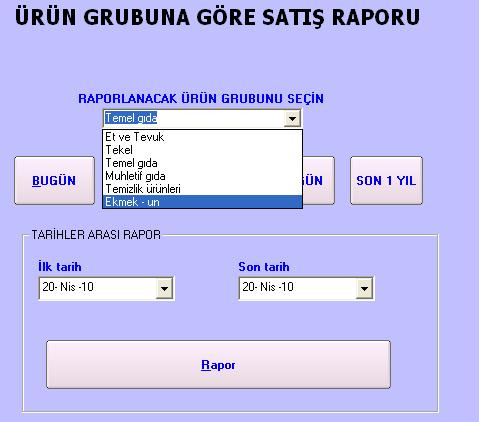Click the product group combo text field
The width and height of the screenshot is (479, 422).
pyautogui.click(x=194, y=118)
